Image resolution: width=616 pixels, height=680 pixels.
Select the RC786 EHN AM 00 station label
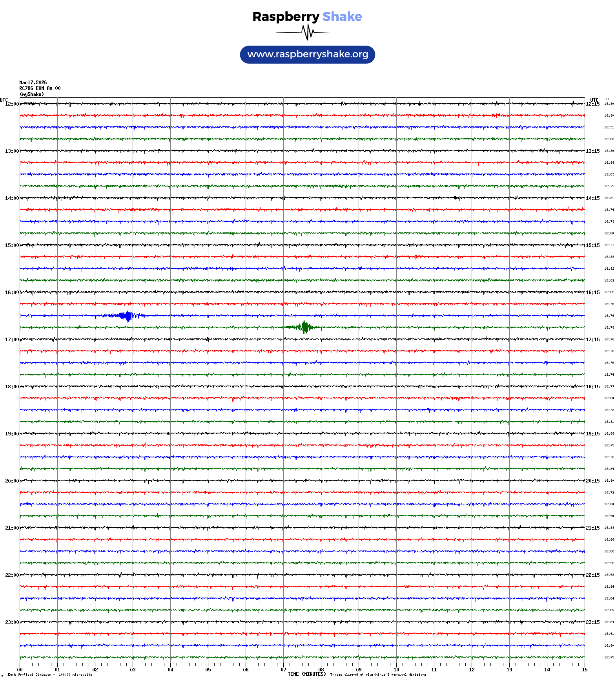[x=40, y=88]
